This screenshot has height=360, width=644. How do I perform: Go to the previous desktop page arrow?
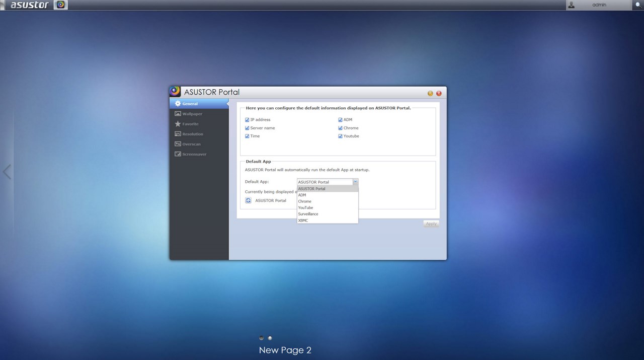pos(7,172)
